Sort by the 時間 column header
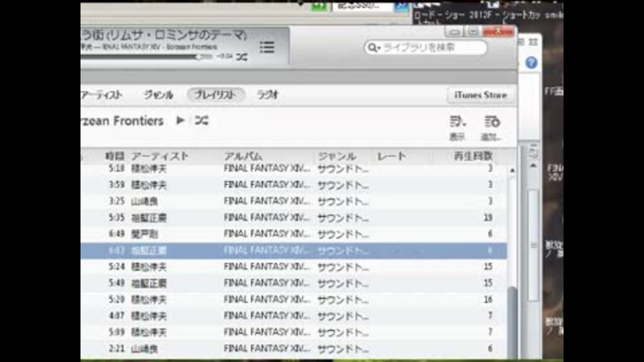 click(115, 156)
